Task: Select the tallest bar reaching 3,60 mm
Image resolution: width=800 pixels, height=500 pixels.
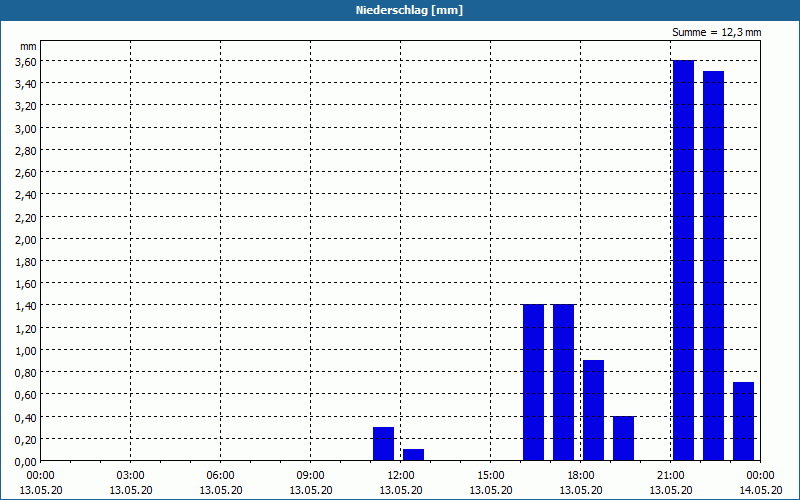Action: click(683, 260)
